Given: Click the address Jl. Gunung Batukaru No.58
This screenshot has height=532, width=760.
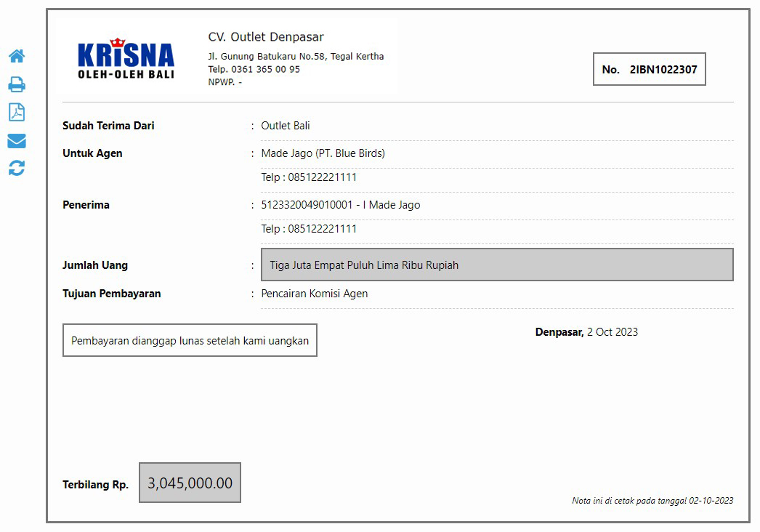Looking at the screenshot, I should [296, 56].
